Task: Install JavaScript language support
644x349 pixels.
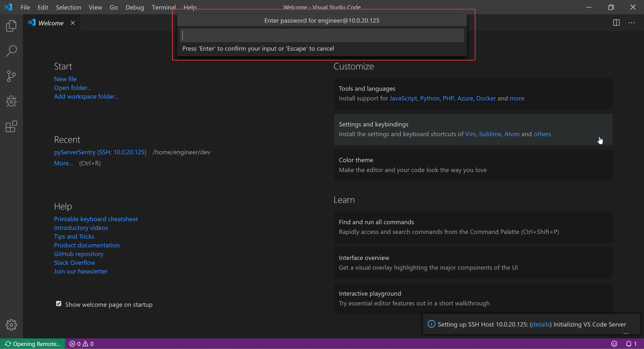Action: [x=403, y=98]
